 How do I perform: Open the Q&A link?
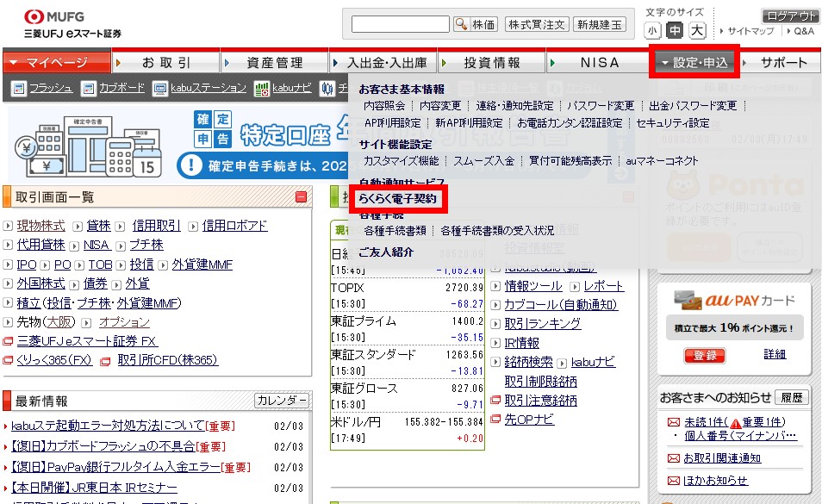[804, 31]
